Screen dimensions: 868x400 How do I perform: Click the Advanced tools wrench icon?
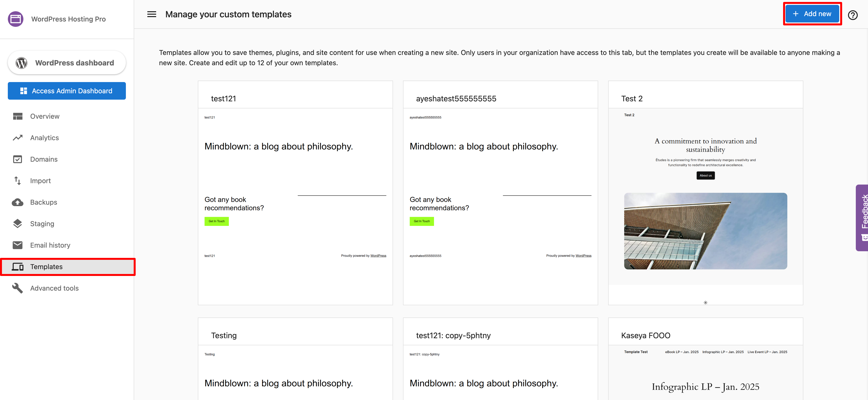click(18, 288)
